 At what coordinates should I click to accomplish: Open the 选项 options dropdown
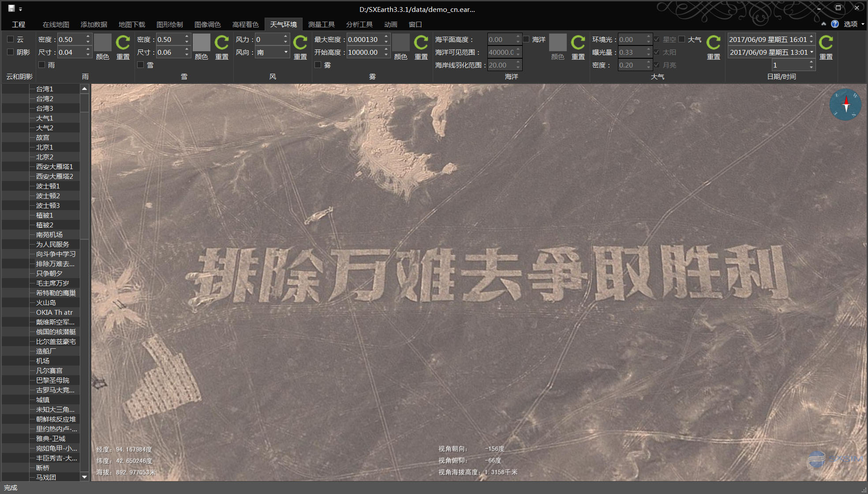coord(854,24)
